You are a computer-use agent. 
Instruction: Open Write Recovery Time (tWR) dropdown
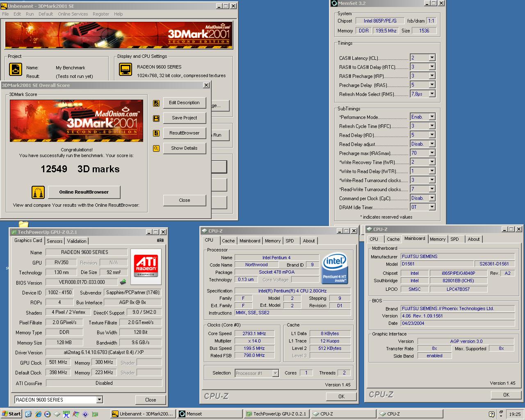tap(432, 162)
